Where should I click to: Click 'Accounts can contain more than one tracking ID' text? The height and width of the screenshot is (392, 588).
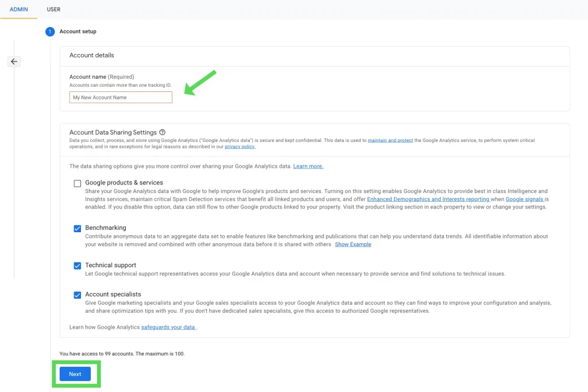(121, 85)
